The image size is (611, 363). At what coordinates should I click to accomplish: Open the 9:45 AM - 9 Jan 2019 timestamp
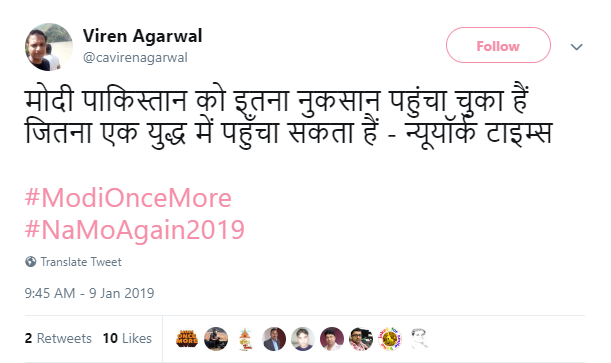(89, 293)
